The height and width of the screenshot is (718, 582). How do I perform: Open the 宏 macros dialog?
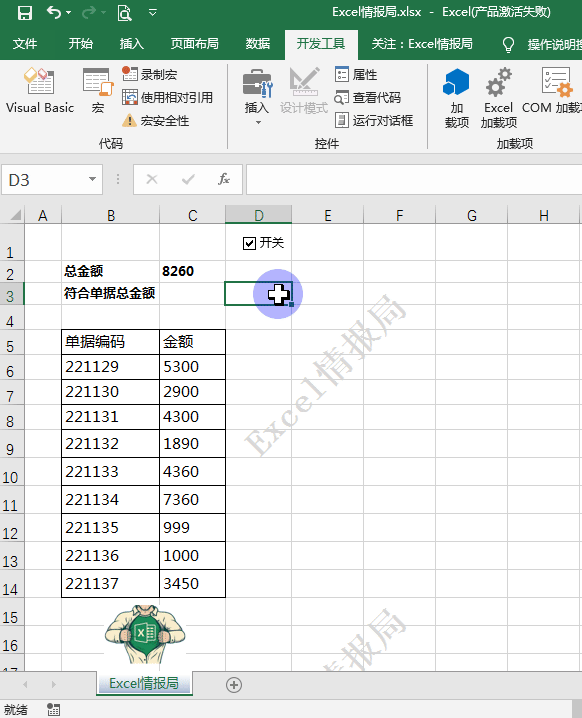[98, 91]
